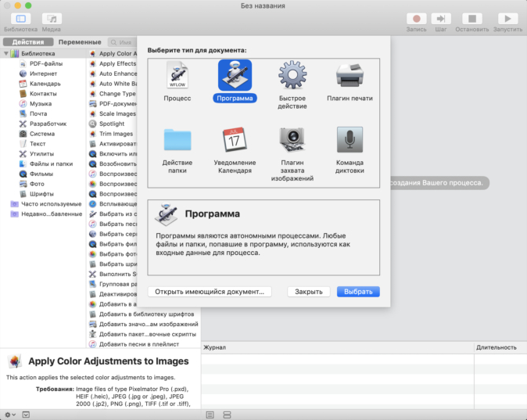Viewport: 527px width, 420px height.
Task: Open the gear options menu at bottom
Action: pos(9,415)
